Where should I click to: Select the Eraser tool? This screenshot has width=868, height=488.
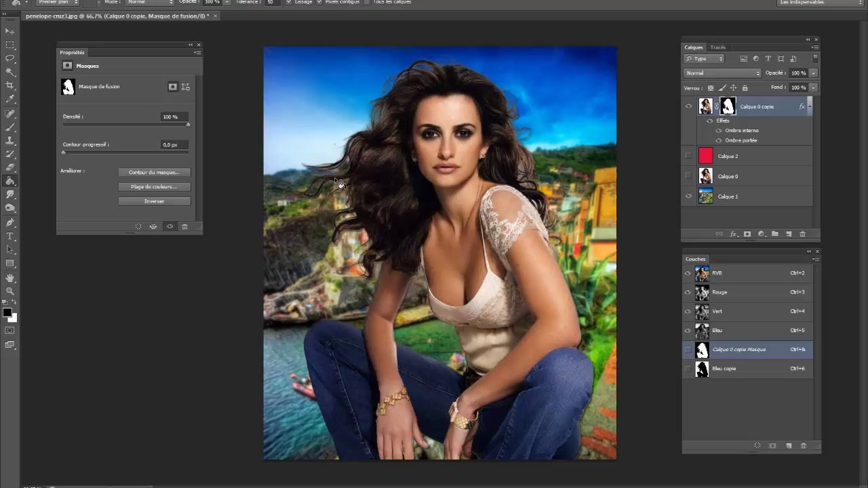[10, 167]
